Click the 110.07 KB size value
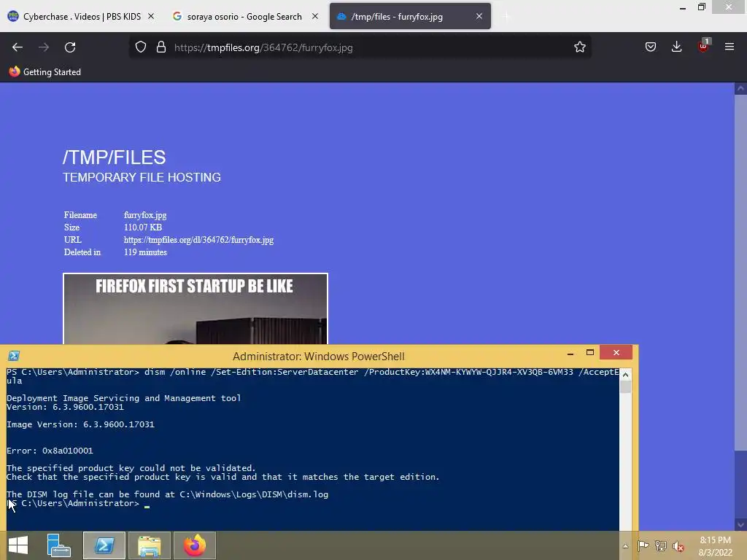The image size is (747, 560). (x=143, y=227)
